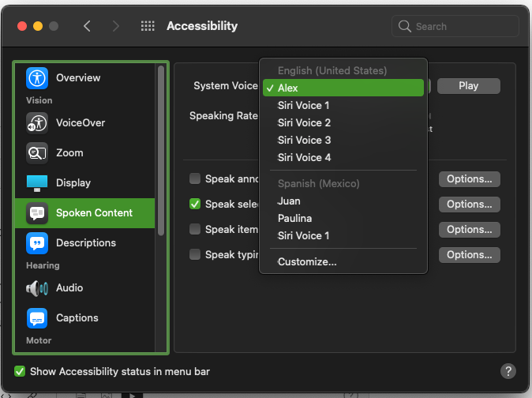532x398 pixels.
Task: Select the Display monitor icon
Action: click(37, 183)
